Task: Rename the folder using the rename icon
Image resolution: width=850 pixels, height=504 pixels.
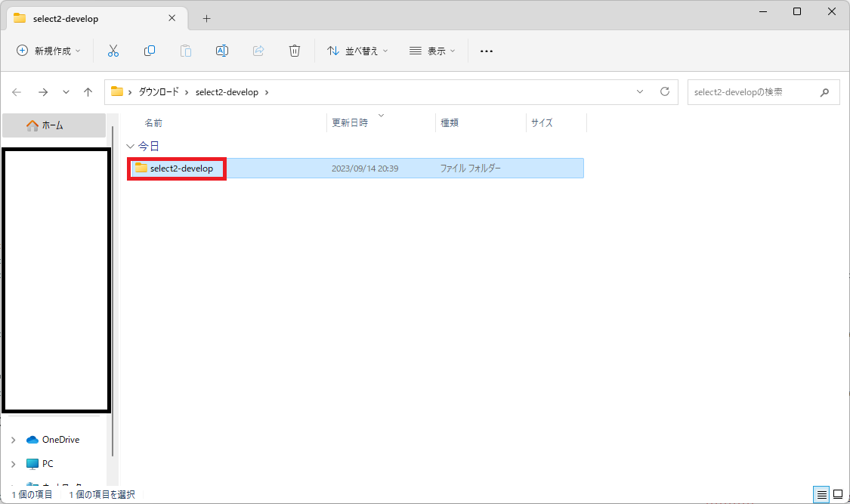Action: click(221, 51)
